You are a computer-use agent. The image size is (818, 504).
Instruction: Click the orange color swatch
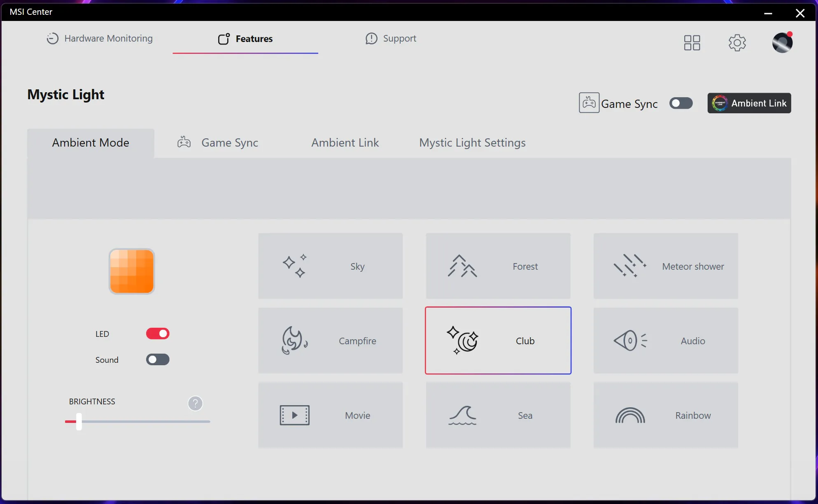[x=132, y=271]
